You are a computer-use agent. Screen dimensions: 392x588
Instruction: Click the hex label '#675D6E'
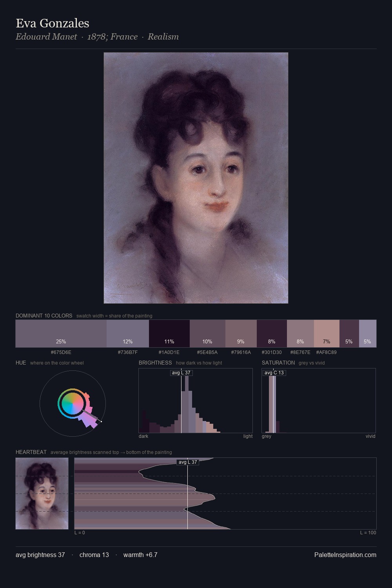coord(61,352)
